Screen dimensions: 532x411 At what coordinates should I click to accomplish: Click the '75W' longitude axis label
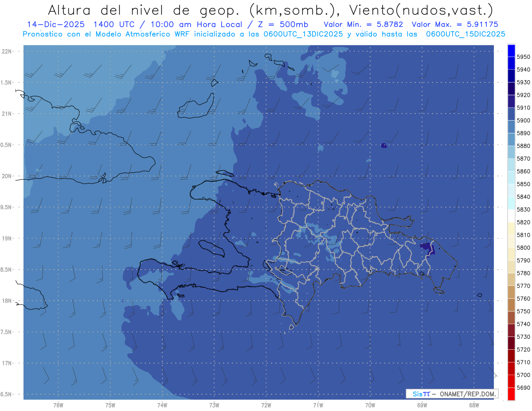tap(110, 405)
